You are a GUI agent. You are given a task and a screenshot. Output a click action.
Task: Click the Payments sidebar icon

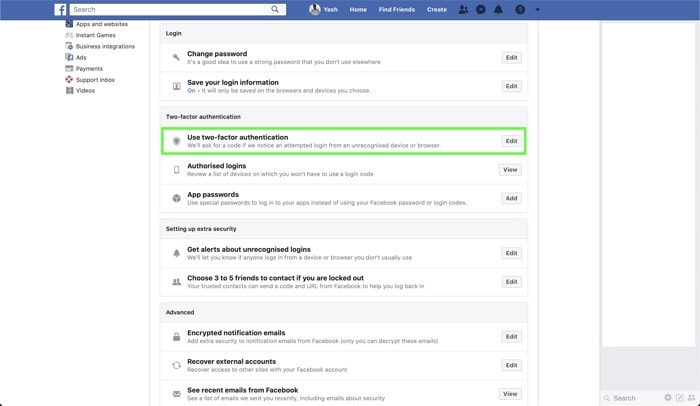pos(69,68)
